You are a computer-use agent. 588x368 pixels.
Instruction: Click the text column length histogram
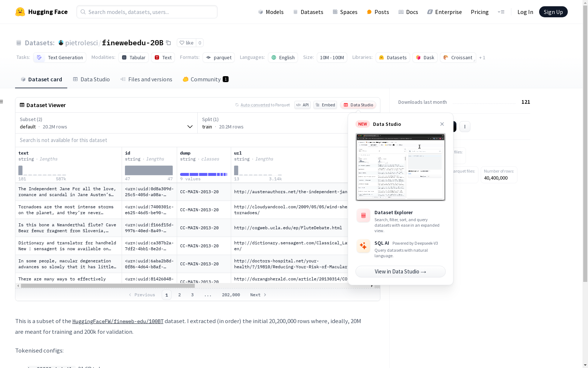pos(42,170)
